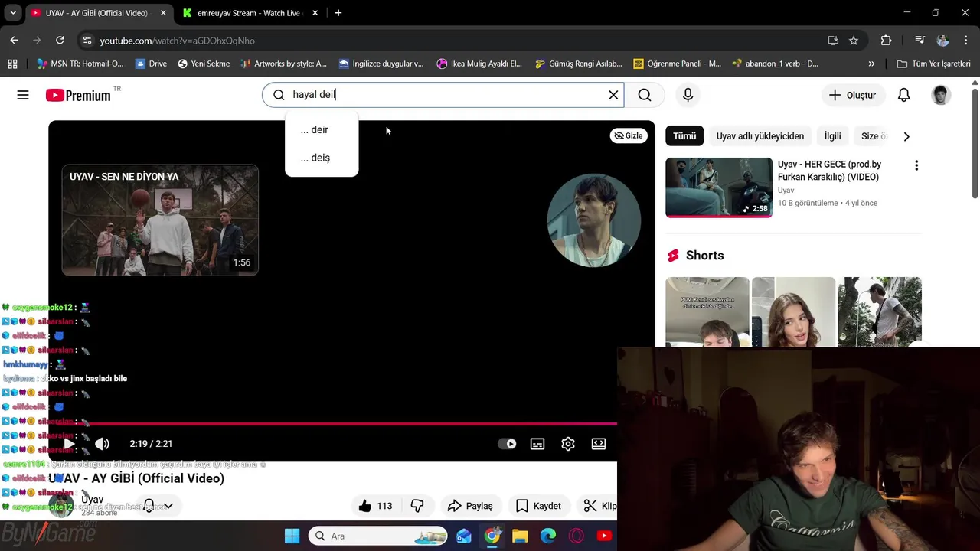Dislike the video with thumbs down

click(417, 506)
